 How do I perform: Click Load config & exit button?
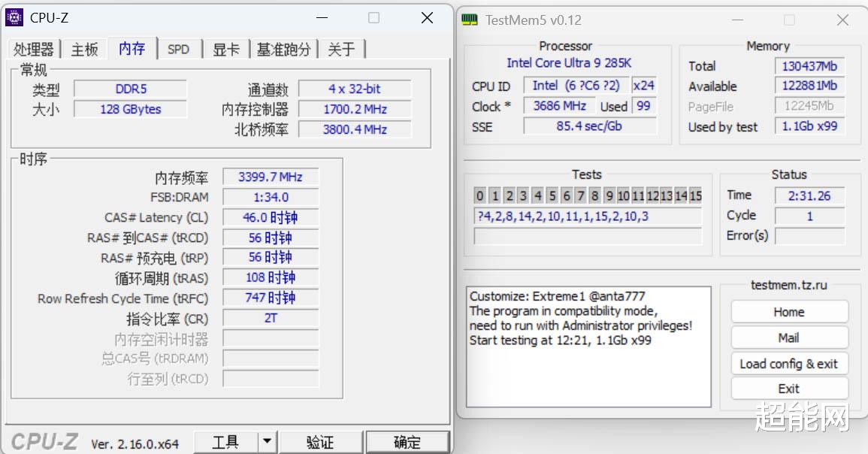pyautogui.click(x=789, y=364)
